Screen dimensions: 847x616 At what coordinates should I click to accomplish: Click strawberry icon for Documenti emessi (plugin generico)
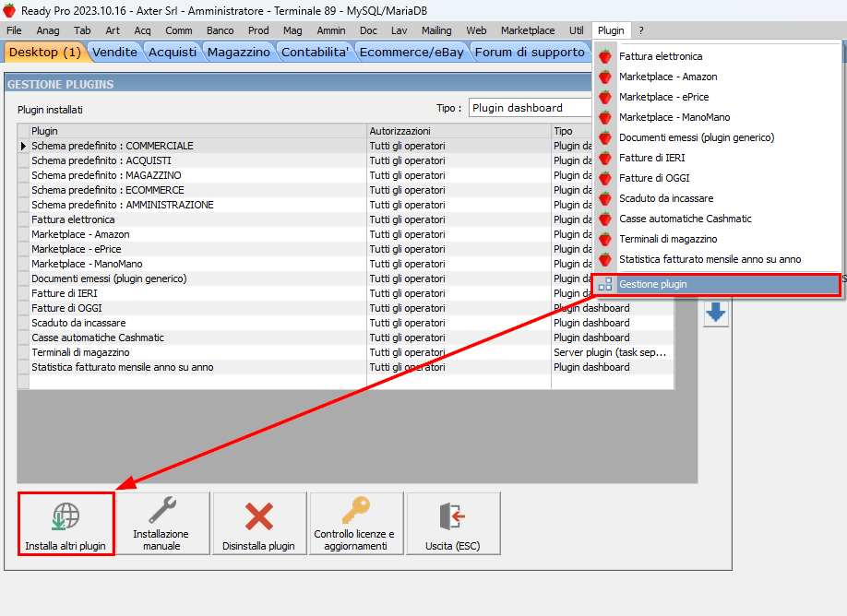coord(605,137)
